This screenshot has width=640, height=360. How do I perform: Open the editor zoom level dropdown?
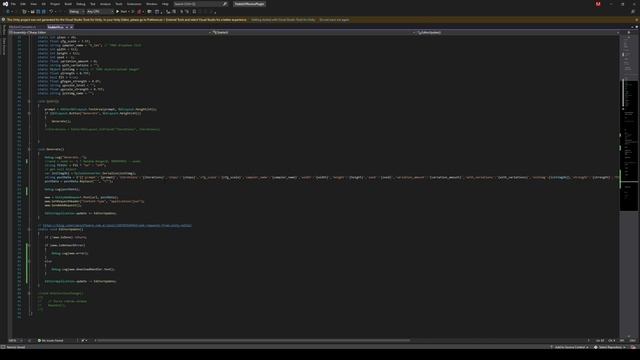pyautogui.click(x=15, y=340)
